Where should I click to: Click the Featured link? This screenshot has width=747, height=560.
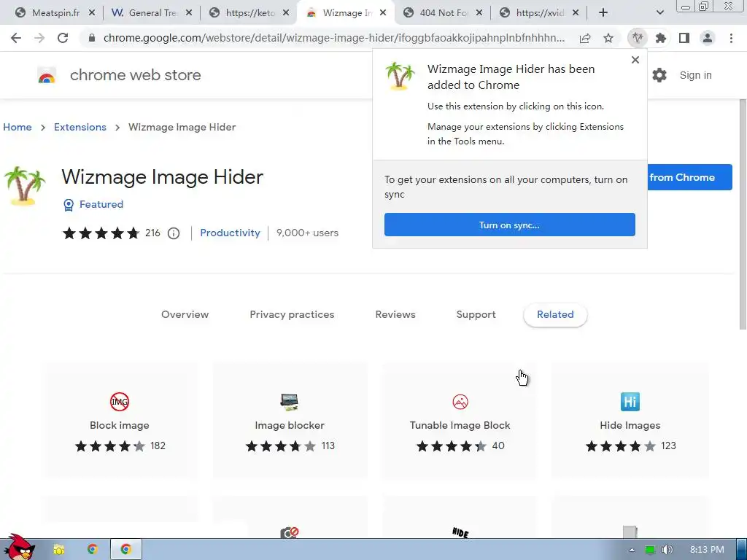pos(101,204)
